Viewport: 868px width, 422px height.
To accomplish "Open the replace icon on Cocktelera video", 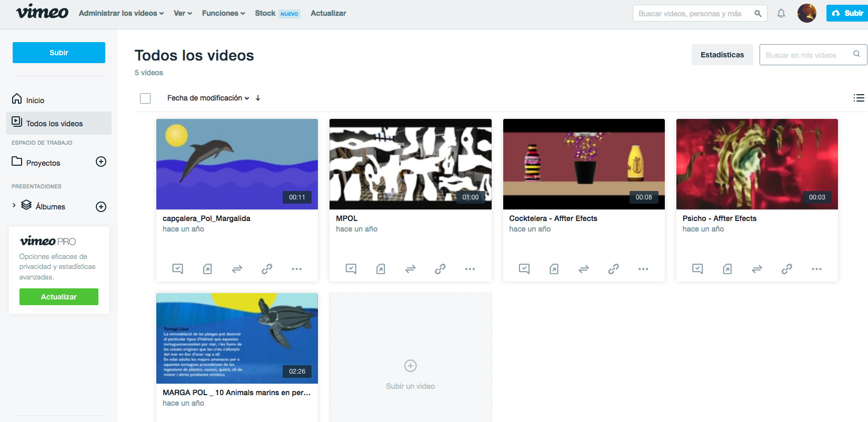I will [x=584, y=269].
